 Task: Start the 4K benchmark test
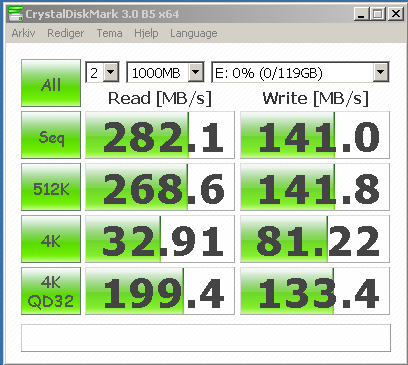tap(51, 239)
